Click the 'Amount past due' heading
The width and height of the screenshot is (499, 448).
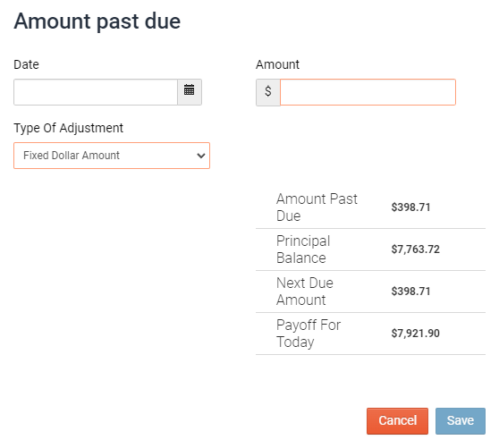[97, 21]
